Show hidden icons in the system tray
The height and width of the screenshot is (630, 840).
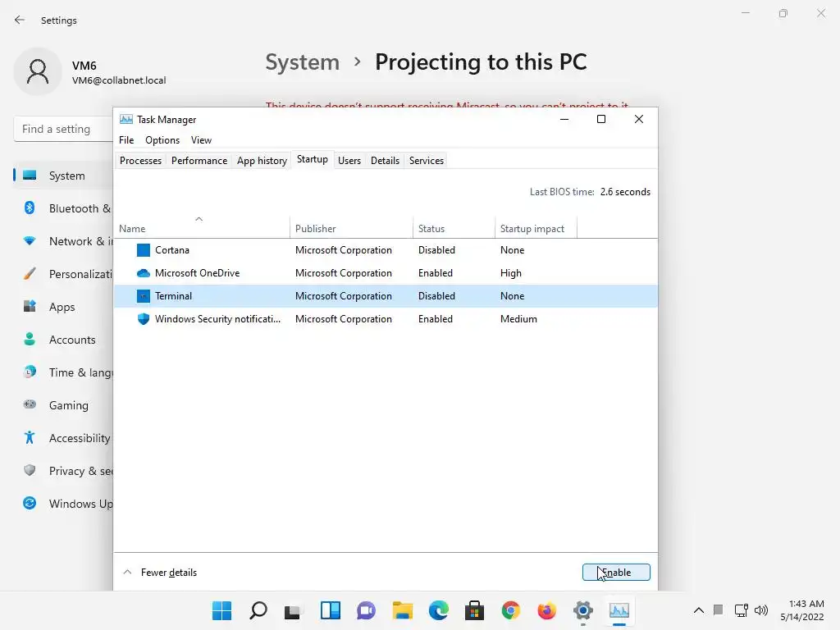tap(699, 610)
